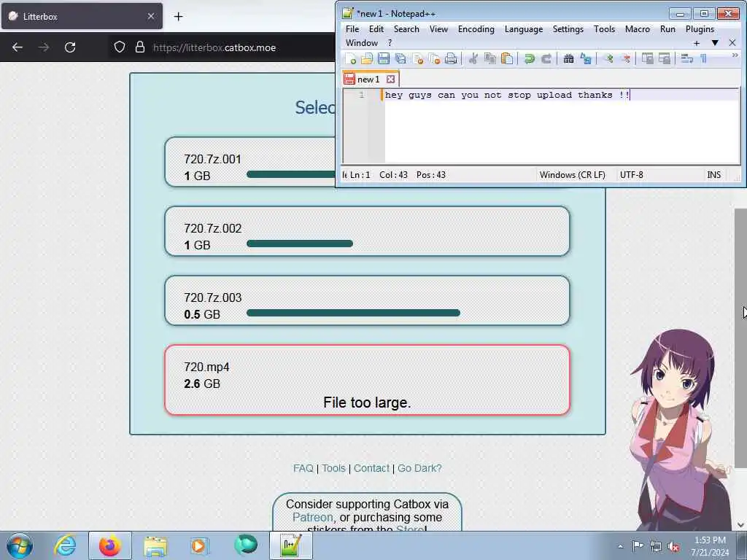747x560 pixels.
Task: Click the 720.7z.002 upload progress bar
Action: [300, 244]
